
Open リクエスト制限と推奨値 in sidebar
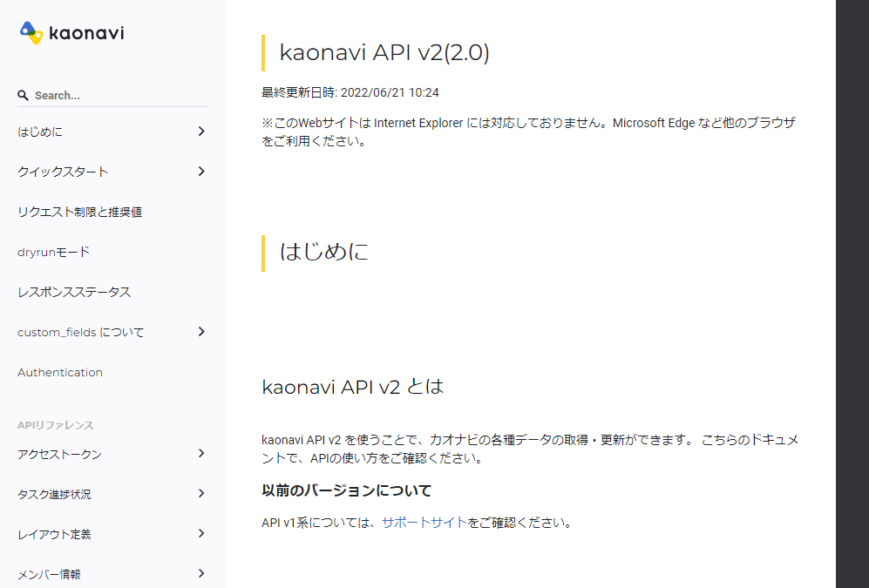pos(80,212)
